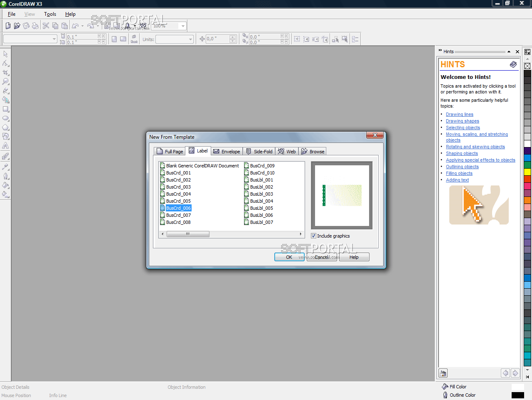Click the dialog Help button
The width and height of the screenshot is (532, 400).
(354, 257)
